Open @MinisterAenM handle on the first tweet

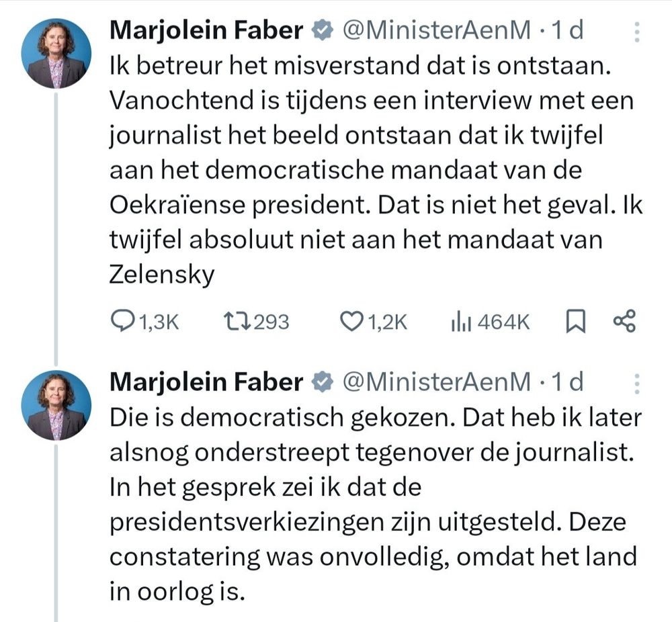coord(437,30)
